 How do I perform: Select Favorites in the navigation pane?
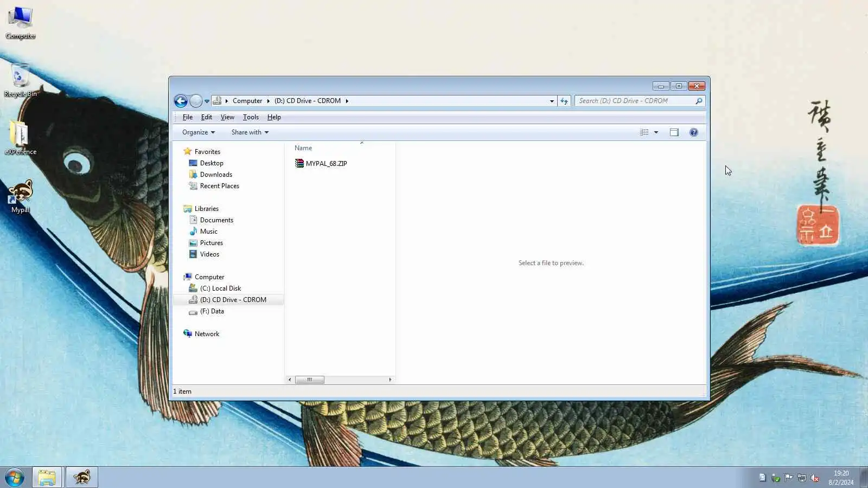pos(207,152)
